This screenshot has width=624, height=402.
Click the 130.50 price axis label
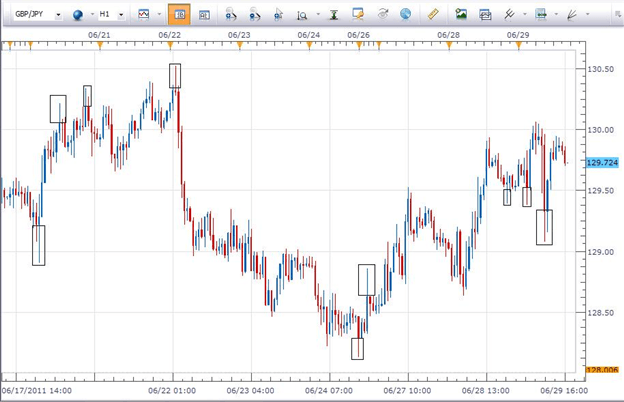[x=601, y=69]
